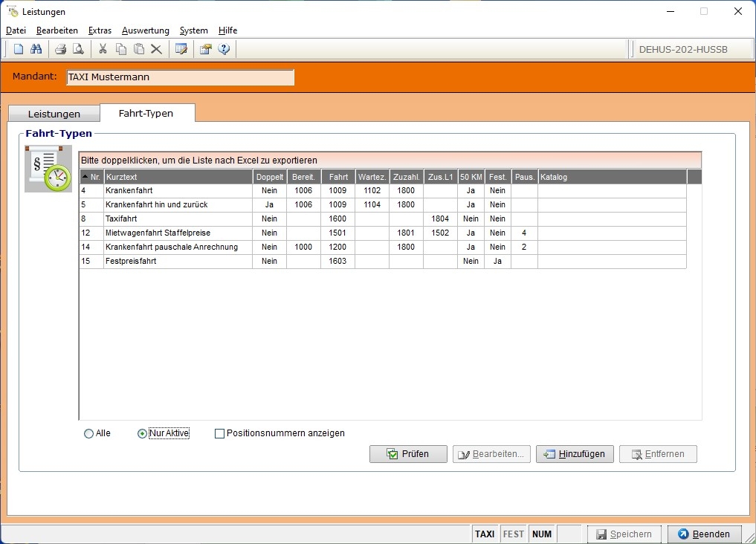Click the Fahrt-Typen paragraph and clock icon

click(48, 169)
